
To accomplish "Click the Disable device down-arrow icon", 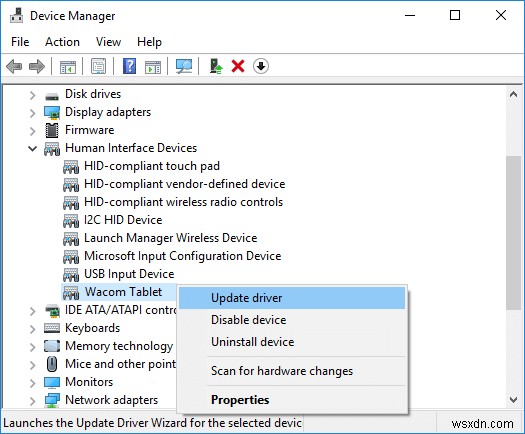I will (261, 66).
